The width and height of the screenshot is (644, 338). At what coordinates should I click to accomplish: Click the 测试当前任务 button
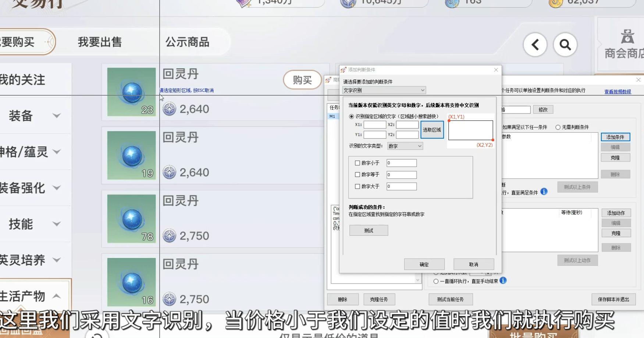[451, 299]
